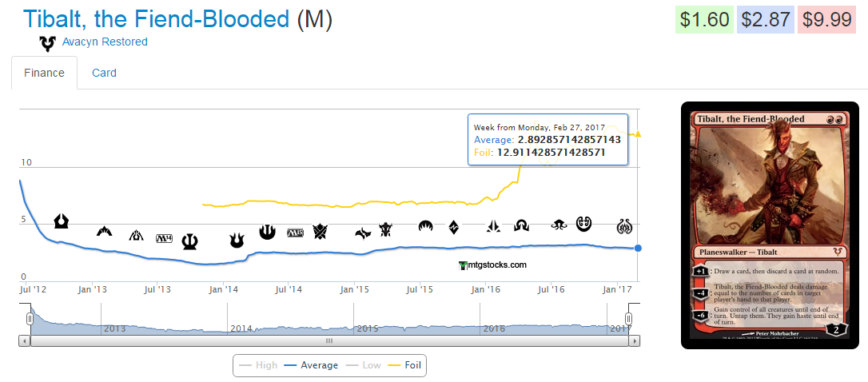Click the yellow Foil triangle data marker
This screenshot has width=868, height=382.
[x=638, y=134]
